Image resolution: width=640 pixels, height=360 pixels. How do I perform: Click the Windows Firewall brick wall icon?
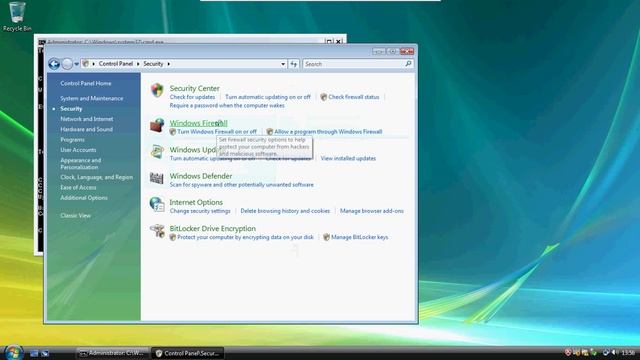[x=157, y=125]
